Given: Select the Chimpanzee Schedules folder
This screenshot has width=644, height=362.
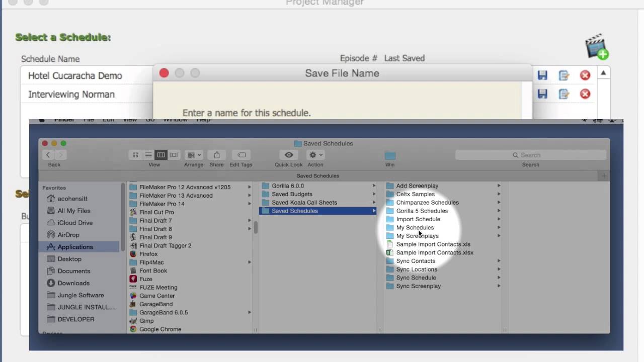Looking at the screenshot, I should (x=427, y=203).
